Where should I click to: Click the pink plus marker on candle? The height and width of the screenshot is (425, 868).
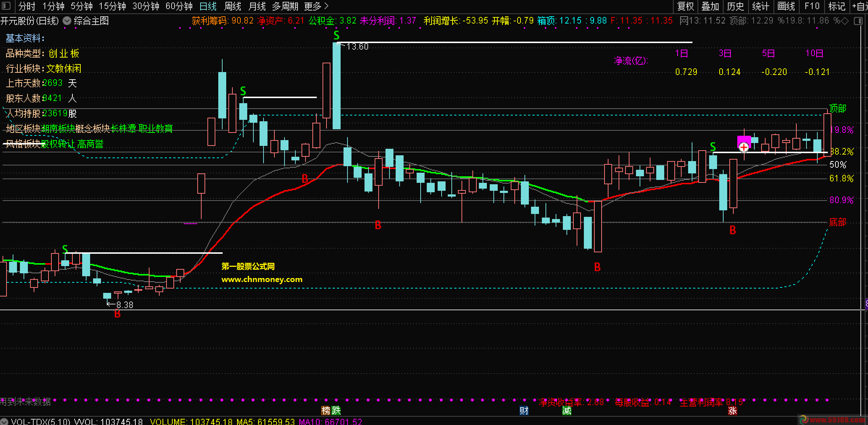743,147
